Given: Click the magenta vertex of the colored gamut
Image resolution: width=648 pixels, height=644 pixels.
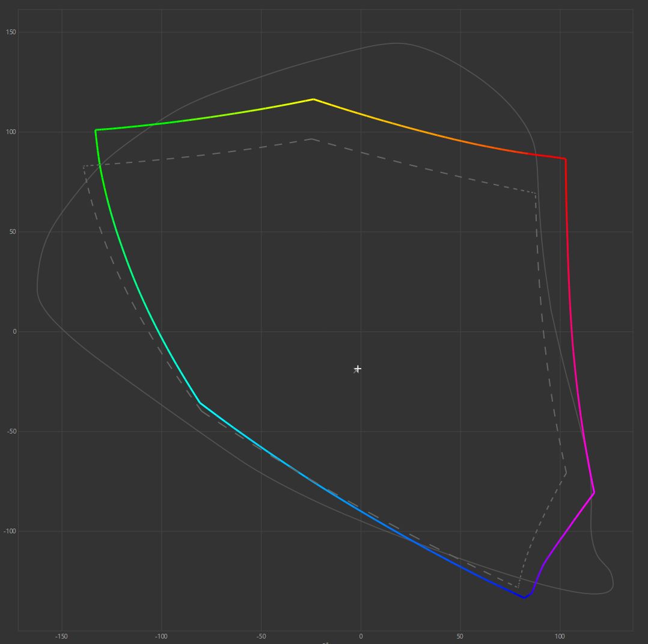Looking at the screenshot, I should [x=594, y=492].
